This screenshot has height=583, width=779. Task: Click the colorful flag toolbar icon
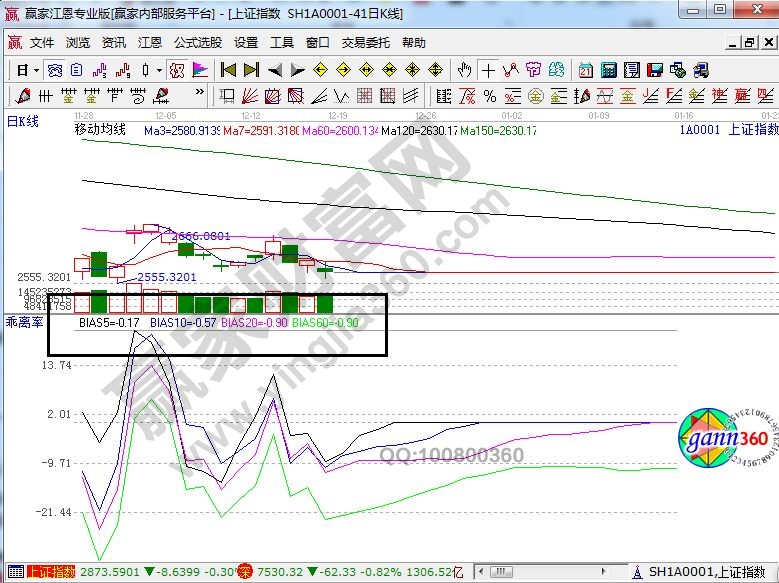click(x=200, y=70)
